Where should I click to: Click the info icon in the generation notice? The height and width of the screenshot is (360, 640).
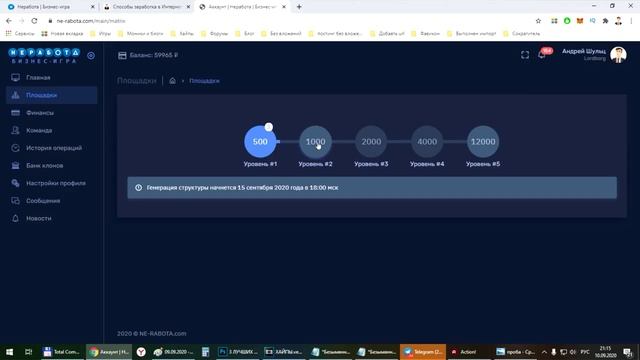(138, 188)
